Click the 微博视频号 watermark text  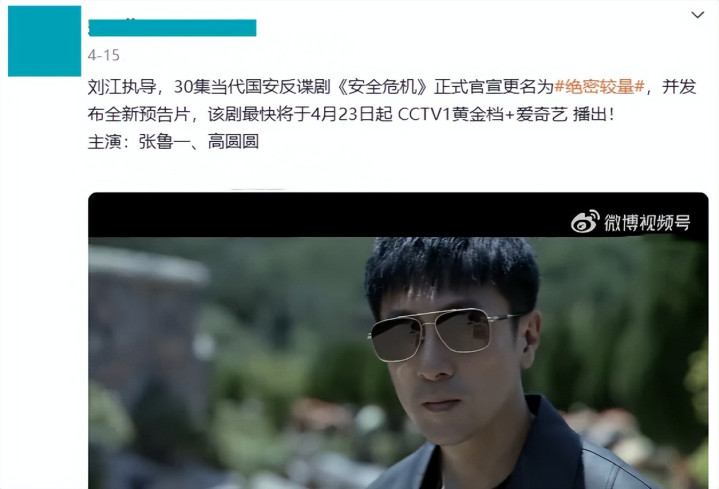tap(647, 222)
